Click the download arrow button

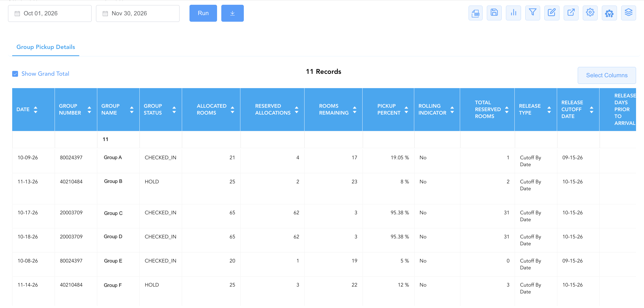[x=232, y=13]
